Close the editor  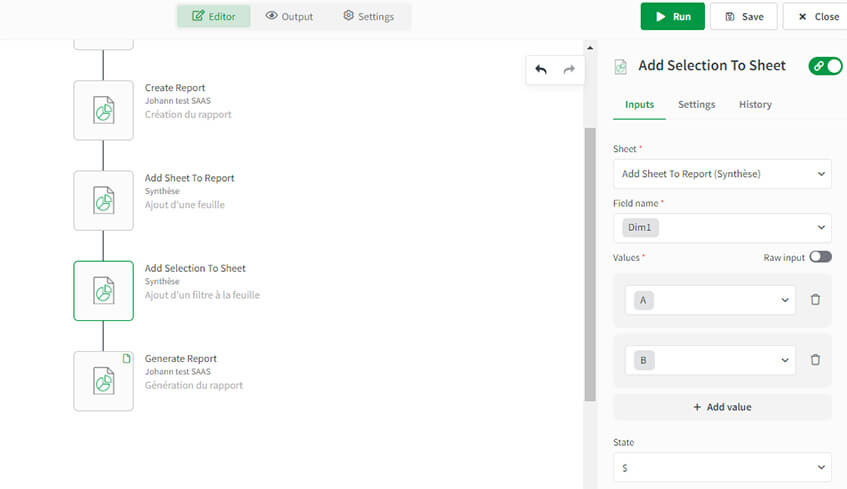click(817, 16)
